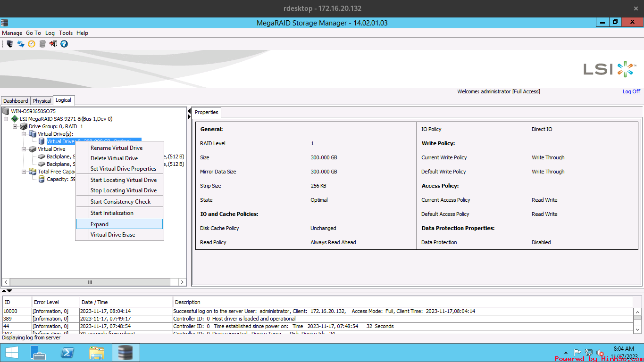Choose Rename Virtual Drive from context menu
This screenshot has width=644, height=362.
coord(119,148)
